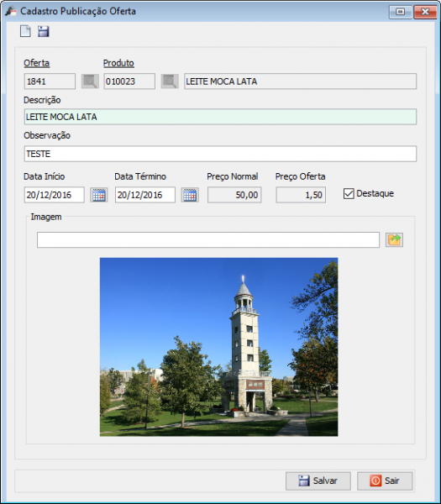Click the floppy disk save toolbar icon
The height and width of the screenshot is (504, 441).
tap(44, 31)
